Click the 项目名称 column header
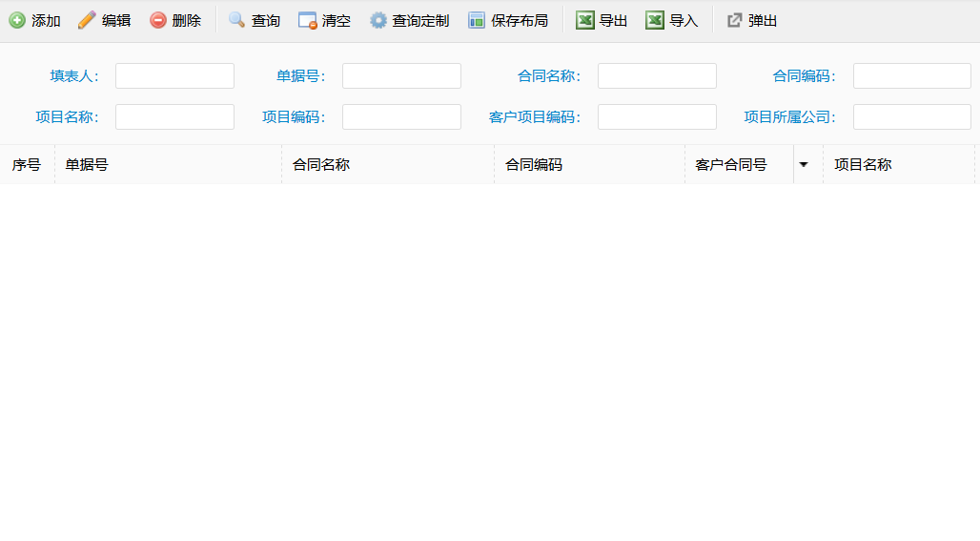Image resolution: width=980 pixels, height=541 pixels. point(899,165)
